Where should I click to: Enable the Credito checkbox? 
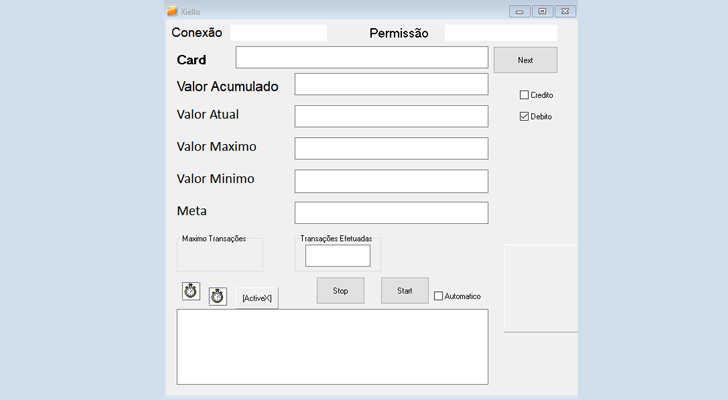[x=524, y=95]
